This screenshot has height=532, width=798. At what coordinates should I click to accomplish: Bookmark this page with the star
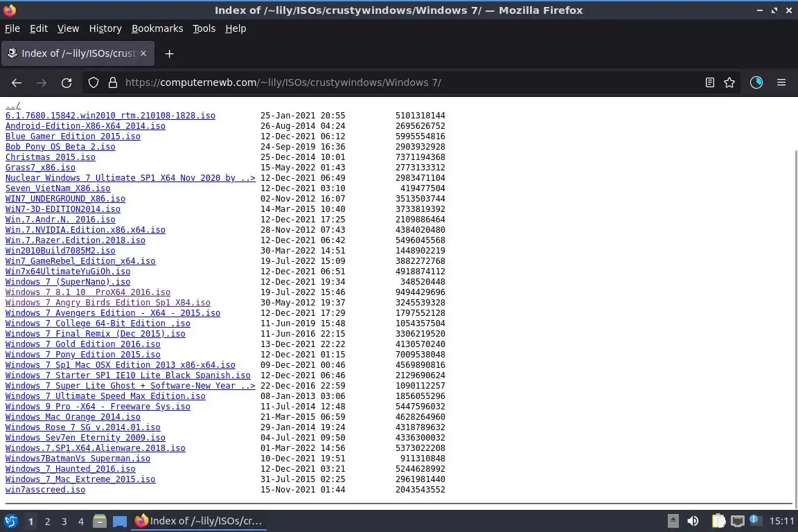[729, 82]
